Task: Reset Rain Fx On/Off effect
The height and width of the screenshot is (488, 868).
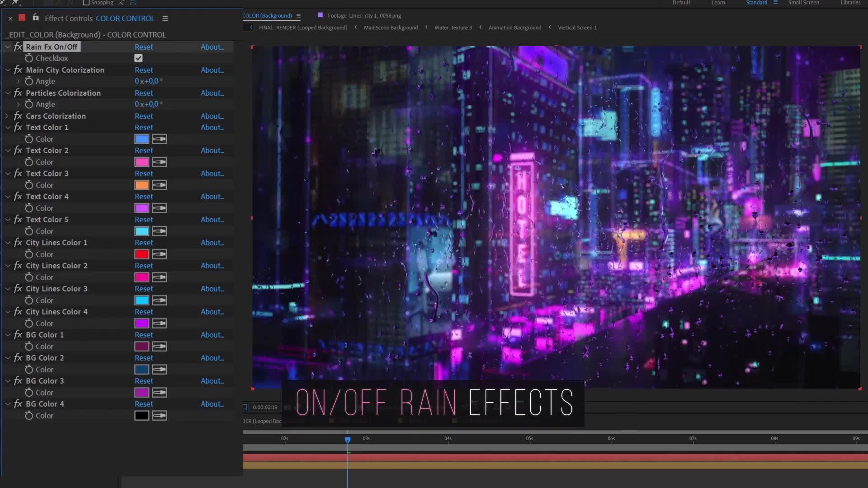Action: coord(144,47)
